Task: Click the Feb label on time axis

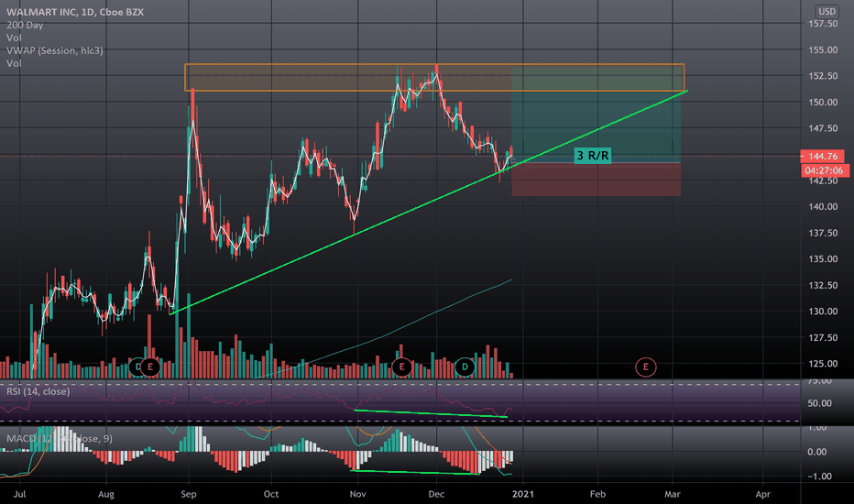Action: tap(597, 494)
